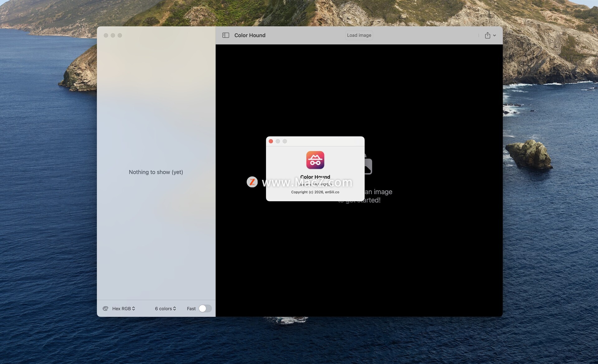Click the main window's zoom button
Screen dimensions: 598x364
tap(120, 35)
